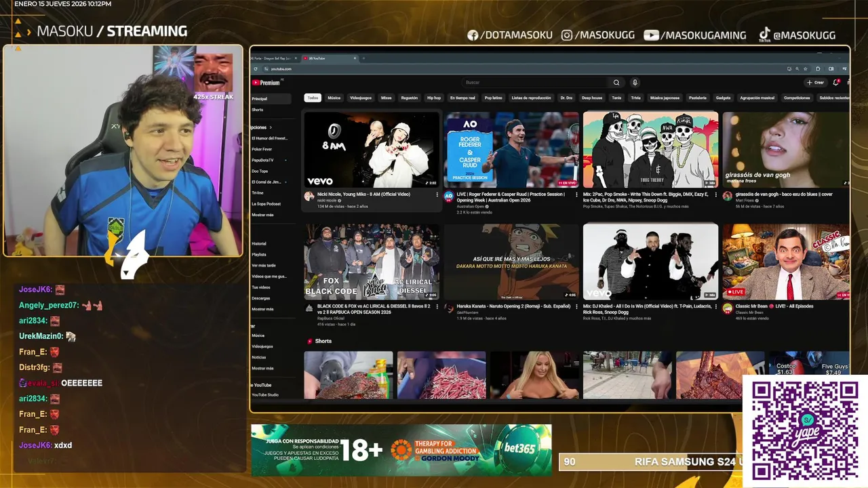Image resolution: width=868 pixels, height=488 pixels.
Task: Click the red Shorts section icon
Action: 309,341
